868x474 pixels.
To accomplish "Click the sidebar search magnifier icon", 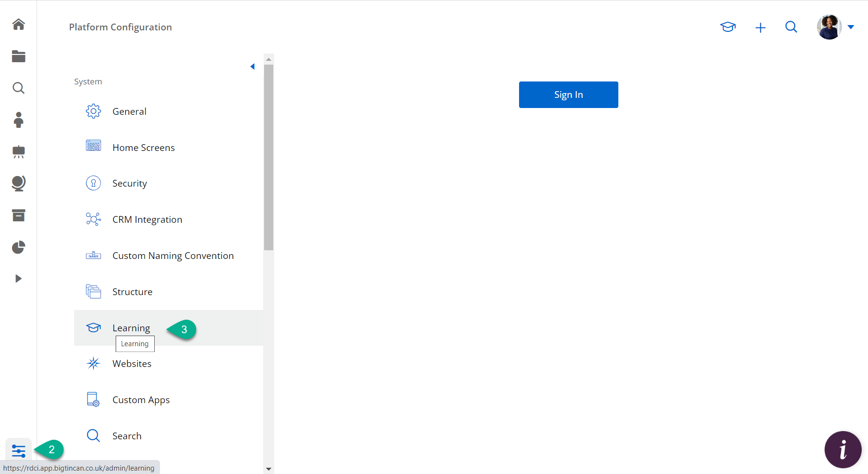I will 18,88.
